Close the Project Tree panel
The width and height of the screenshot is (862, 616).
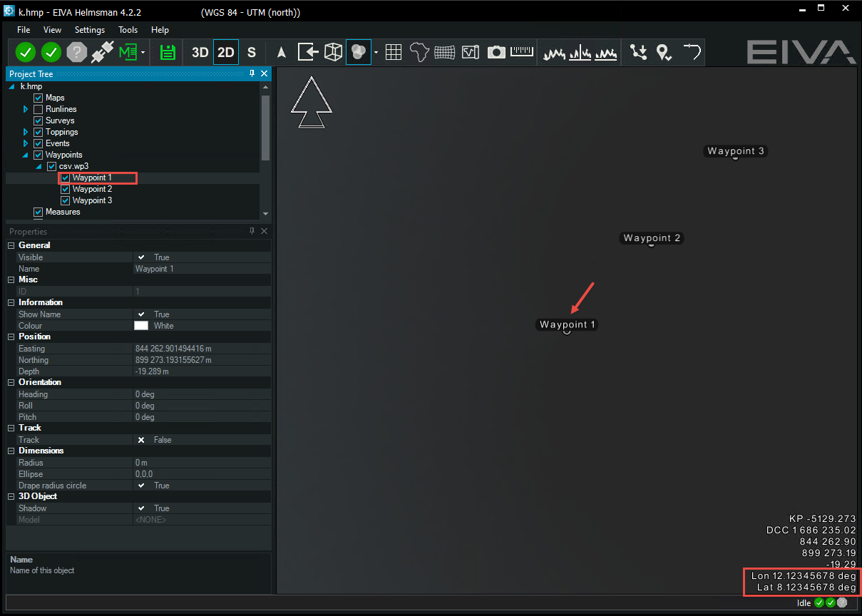click(x=265, y=74)
